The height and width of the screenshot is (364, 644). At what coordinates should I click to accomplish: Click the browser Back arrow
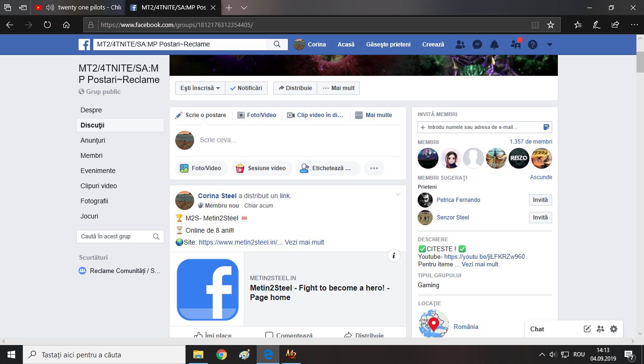[10, 25]
